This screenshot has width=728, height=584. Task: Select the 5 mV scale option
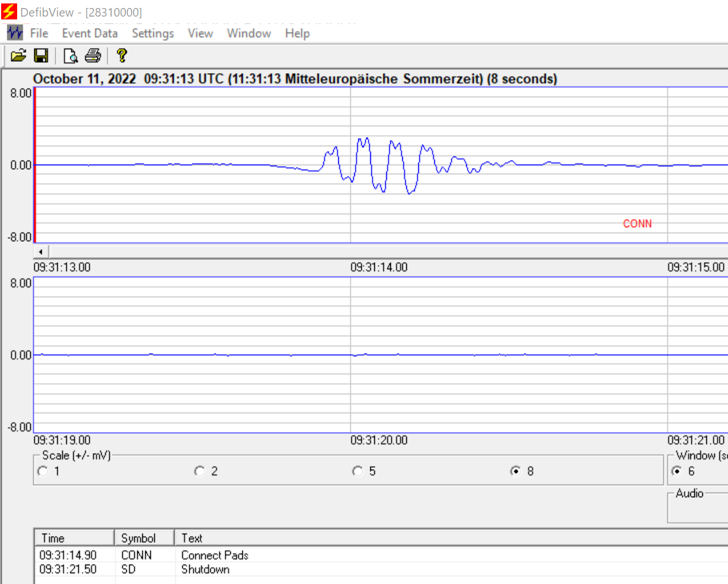click(358, 471)
